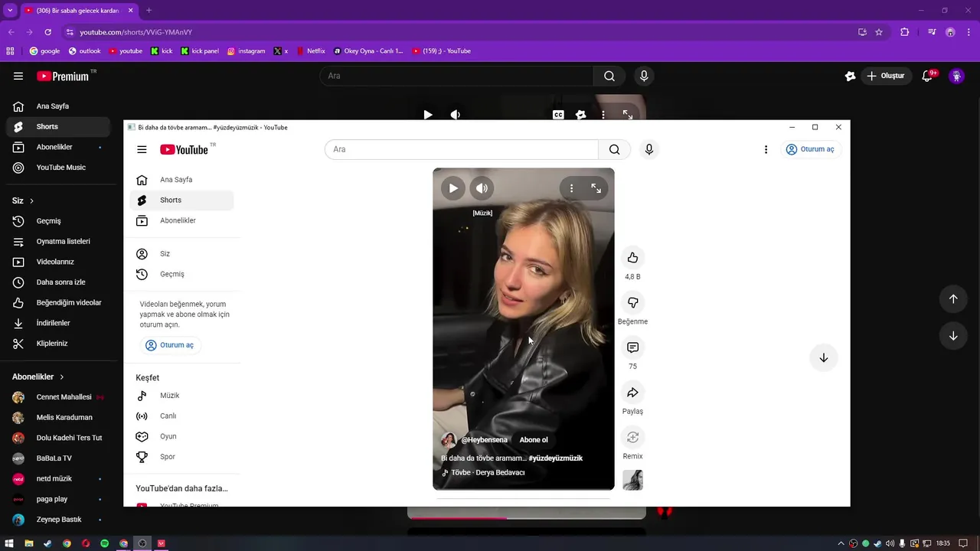
Task: Go to next Short in background window
Action: point(953,336)
